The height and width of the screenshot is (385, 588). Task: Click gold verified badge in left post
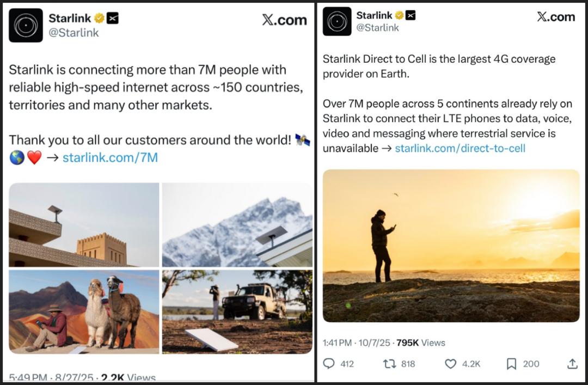tap(99, 18)
